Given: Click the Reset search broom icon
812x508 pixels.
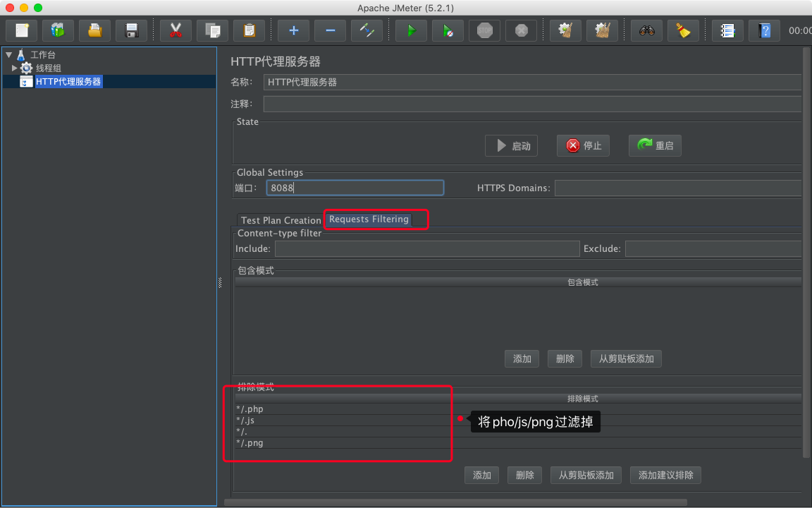Looking at the screenshot, I should point(684,30).
